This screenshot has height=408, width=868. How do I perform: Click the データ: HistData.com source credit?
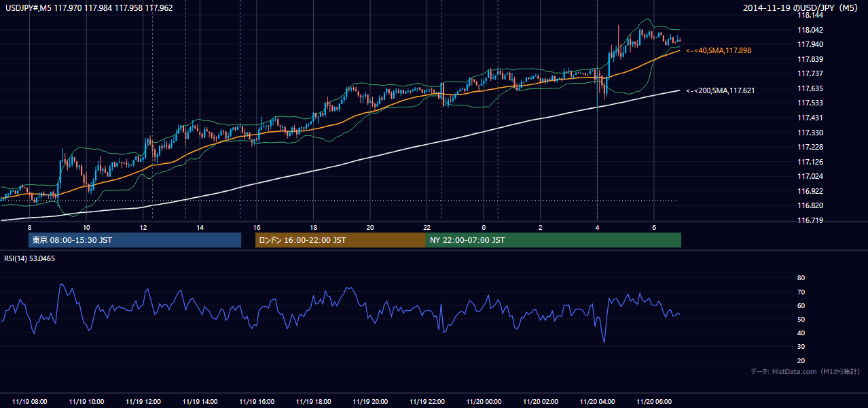pyautogui.click(x=806, y=371)
